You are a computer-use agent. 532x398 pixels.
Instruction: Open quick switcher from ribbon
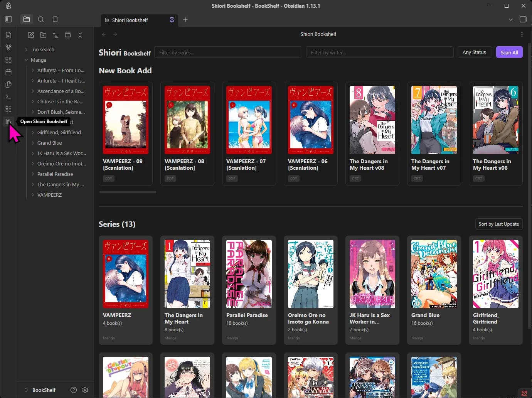point(8,35)
